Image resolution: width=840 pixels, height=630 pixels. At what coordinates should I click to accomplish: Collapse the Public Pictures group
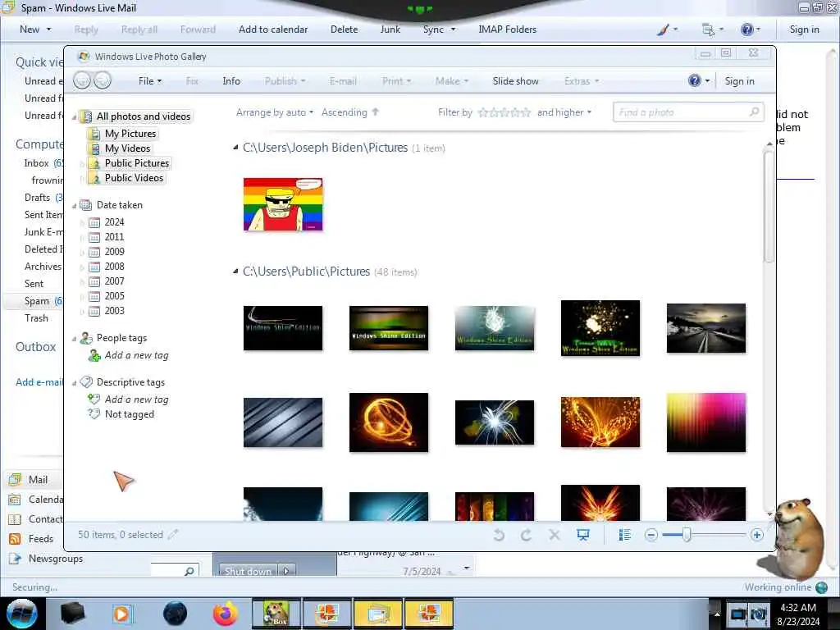pyautogui.click(x=235, y=272)
